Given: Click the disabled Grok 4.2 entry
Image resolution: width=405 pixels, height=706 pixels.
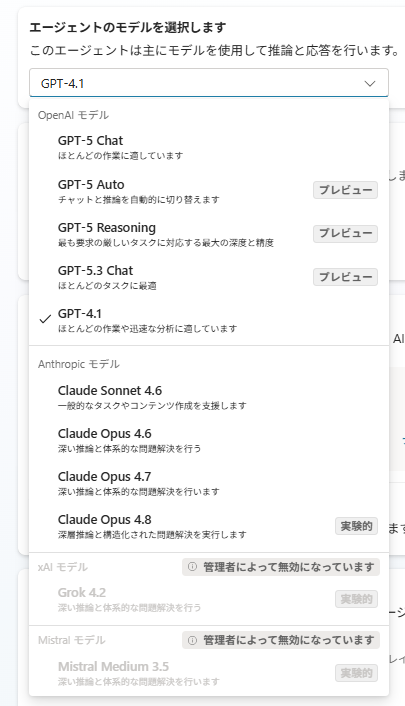Looking at the screenshot, I should coord(209,599).
